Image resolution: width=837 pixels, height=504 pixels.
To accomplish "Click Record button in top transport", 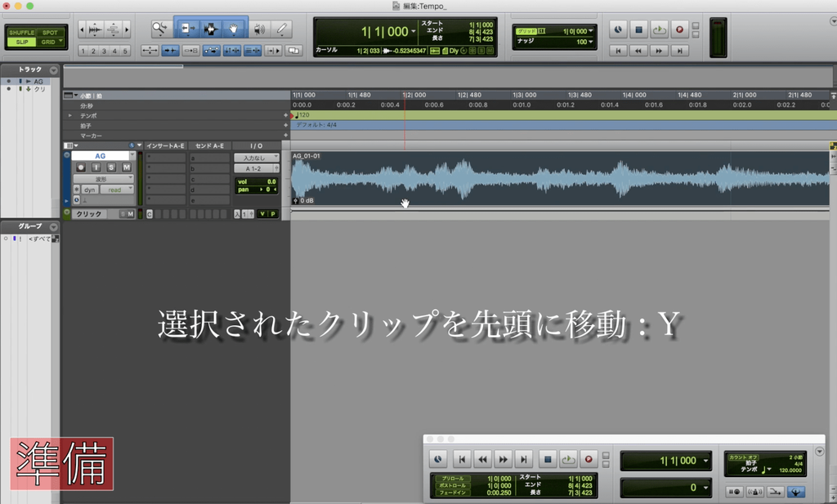I will [x=679, y=29].
